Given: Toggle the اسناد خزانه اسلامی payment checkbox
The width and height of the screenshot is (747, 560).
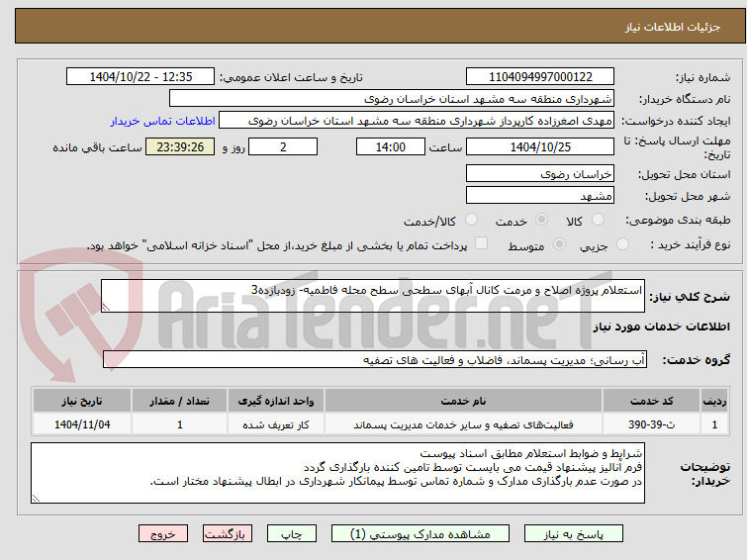Looking at the screenshot, I should click(x=482, y=243).
